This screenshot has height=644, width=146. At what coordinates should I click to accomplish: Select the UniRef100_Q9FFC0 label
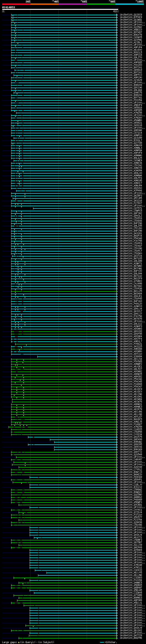point(131,75)
